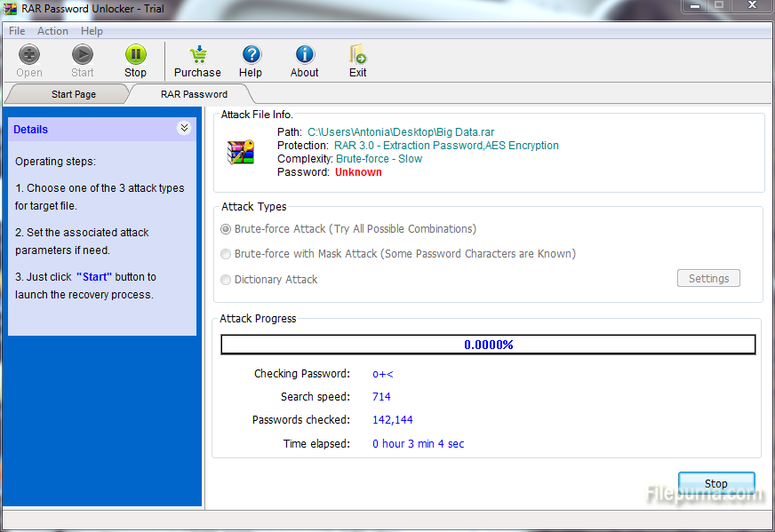The image size is (775, 532).
Task: Click the Exit door icon
Action: (357, 55)
